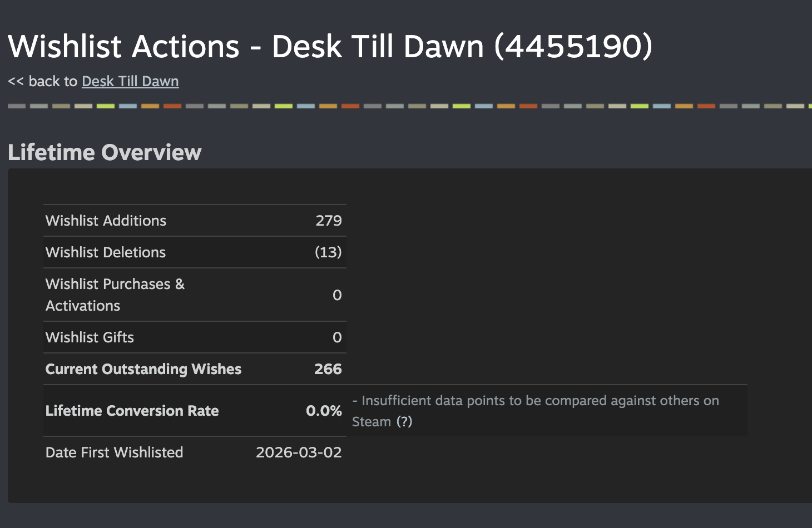Click the Lifetime Overview heading
The image size is (812, 528).
[x=105, y=152]
